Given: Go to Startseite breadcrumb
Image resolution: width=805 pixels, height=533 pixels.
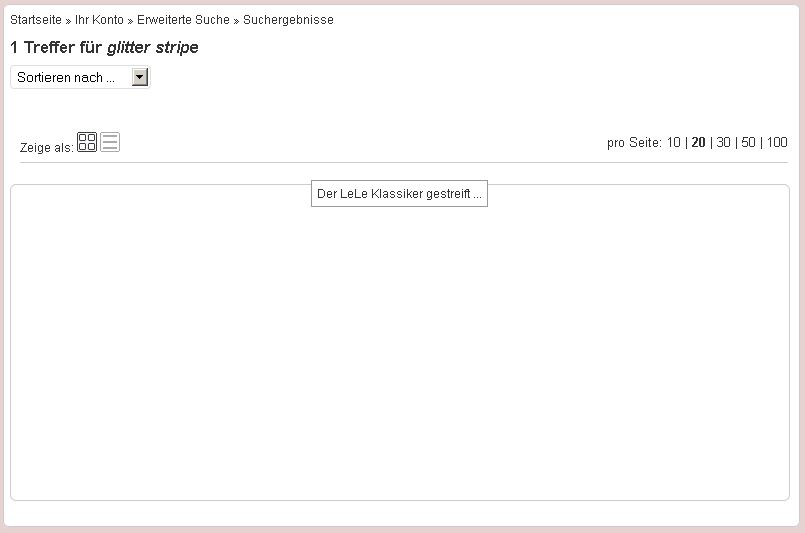Looking at the screenshot, I should (x=36, y=20).
